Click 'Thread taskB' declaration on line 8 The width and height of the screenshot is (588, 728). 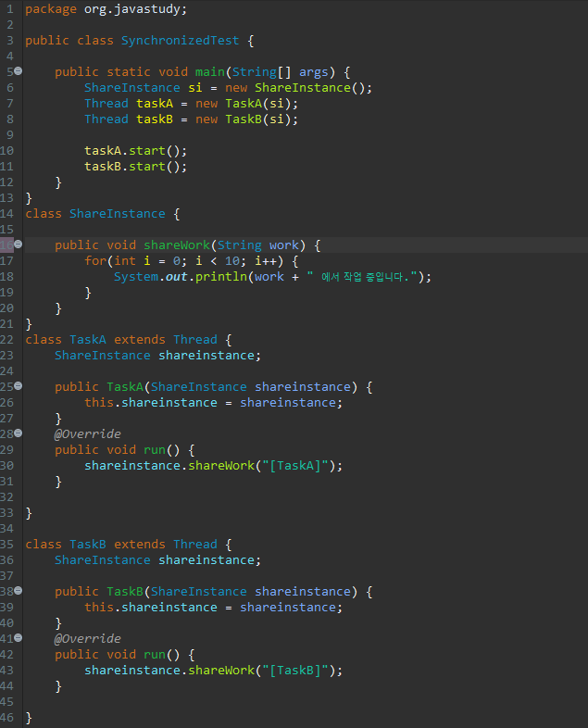click(129, 119)
